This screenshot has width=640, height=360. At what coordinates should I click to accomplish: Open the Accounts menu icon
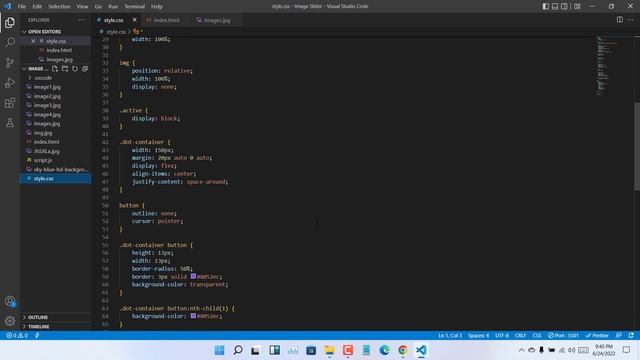(x=10, y=302)
